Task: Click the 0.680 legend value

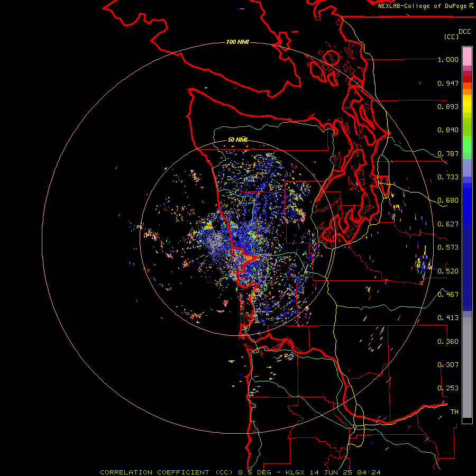Action: pyautogui.click(x=448, y=200)
